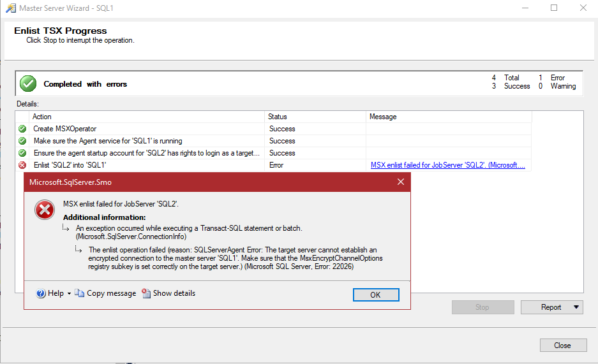Click the Close button of the wizard
This screenshot has height=364, width=598.
point(563,346)
